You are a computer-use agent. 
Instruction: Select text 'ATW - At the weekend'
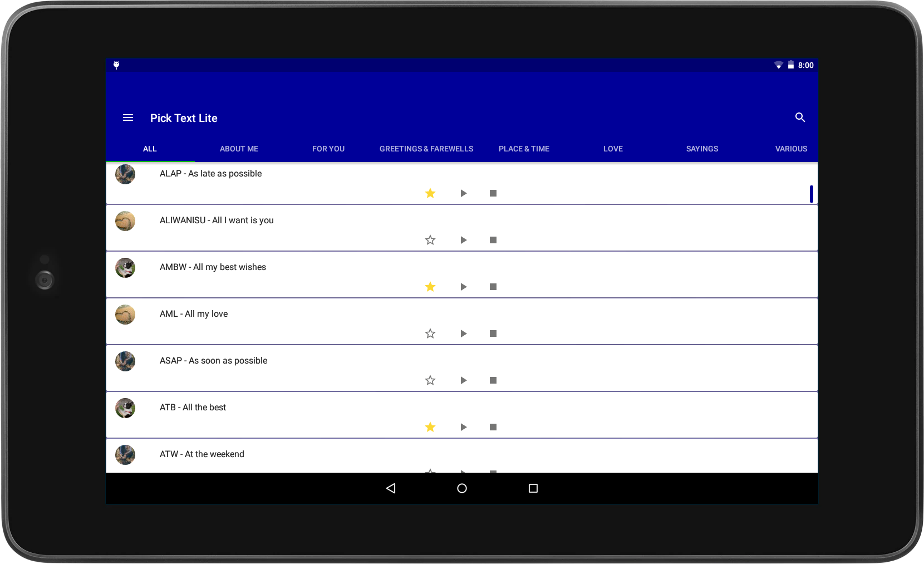(x=201, y=454)
